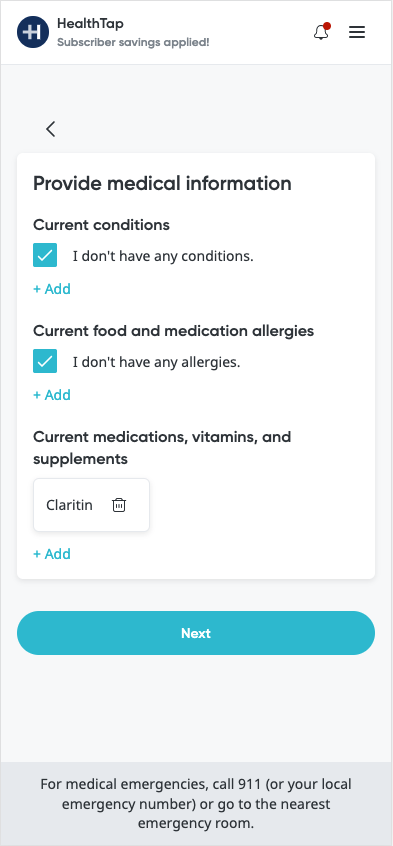This screenshot has width=393, height=846.
Task: Click the Next button
Action: [196, 633]
